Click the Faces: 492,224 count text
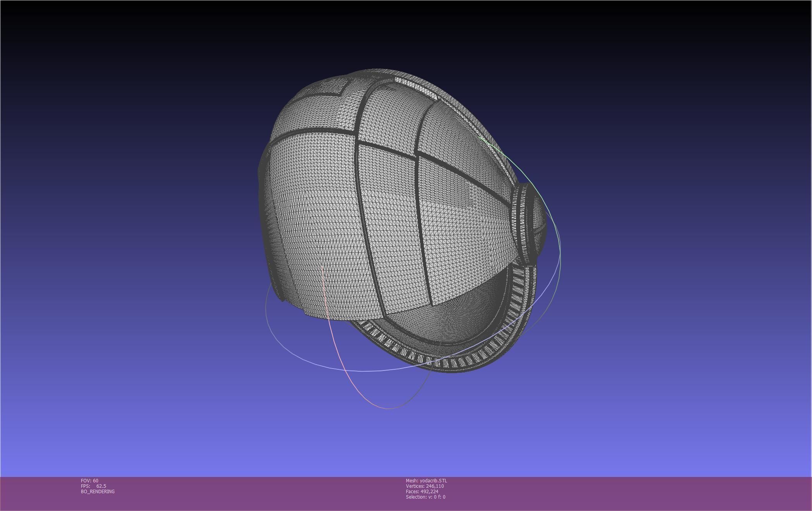 (x=422, y=491)
